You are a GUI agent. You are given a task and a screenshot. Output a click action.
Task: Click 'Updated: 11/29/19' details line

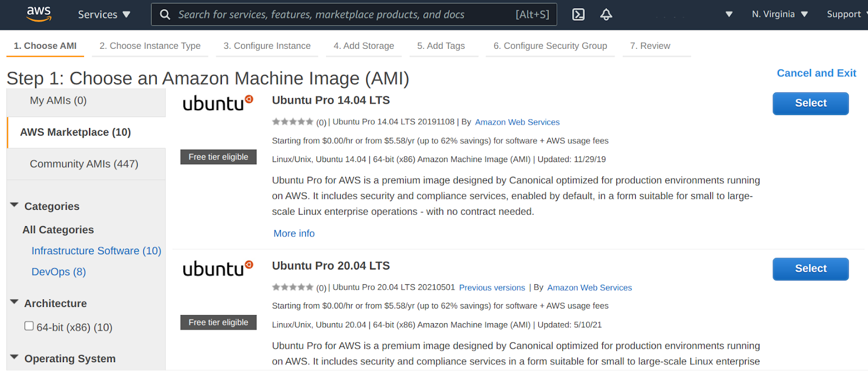439,159
